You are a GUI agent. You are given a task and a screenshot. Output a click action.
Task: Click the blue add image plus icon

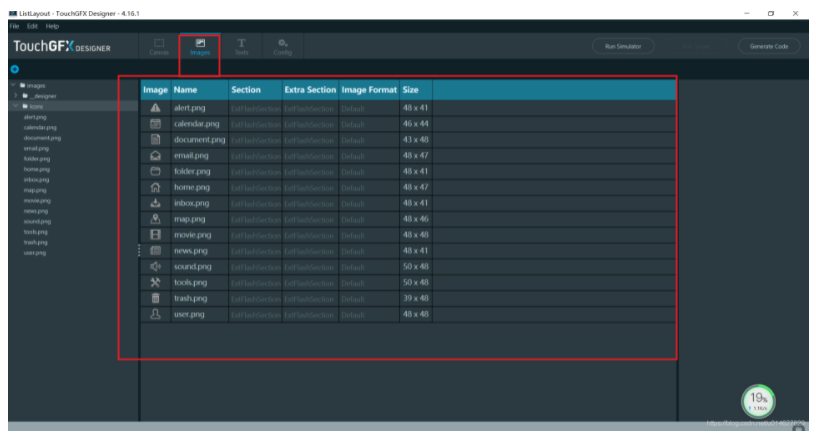(x=15, y=69)
